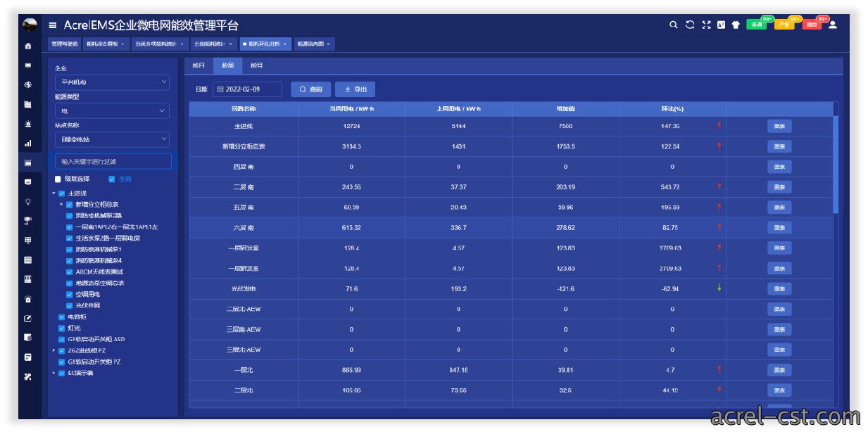This screenshot has height=434, width=868.
Task: Toggle fullscreen with the expand-arrows icon
Action: click(x=706, y=25)
